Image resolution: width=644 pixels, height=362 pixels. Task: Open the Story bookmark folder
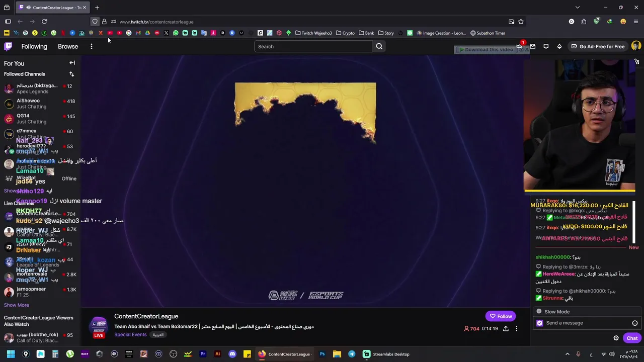point(386,33)
